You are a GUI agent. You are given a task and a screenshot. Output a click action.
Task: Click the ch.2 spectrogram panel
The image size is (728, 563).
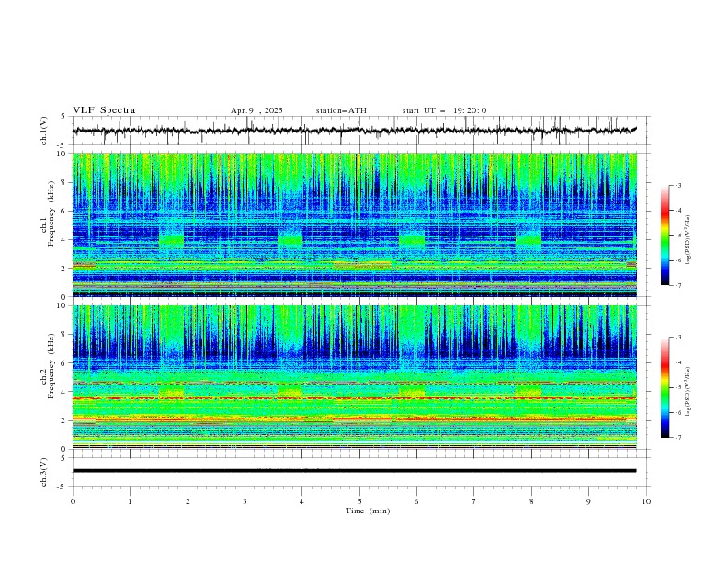click(x=354, y=377)
